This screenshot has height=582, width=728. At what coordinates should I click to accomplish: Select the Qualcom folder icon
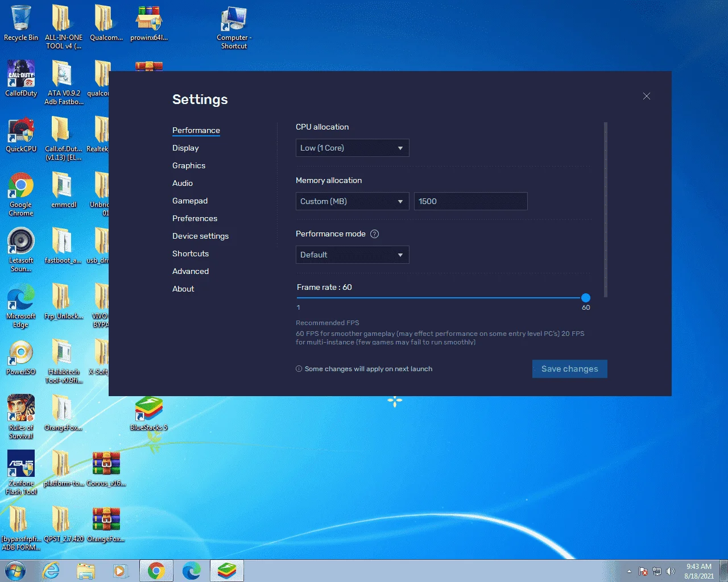(x=106, y=23)
